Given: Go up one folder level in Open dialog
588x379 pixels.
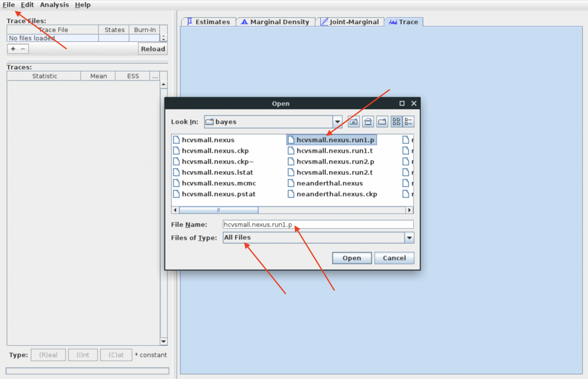Looking at the screenshot, I should tap(353, 122).
